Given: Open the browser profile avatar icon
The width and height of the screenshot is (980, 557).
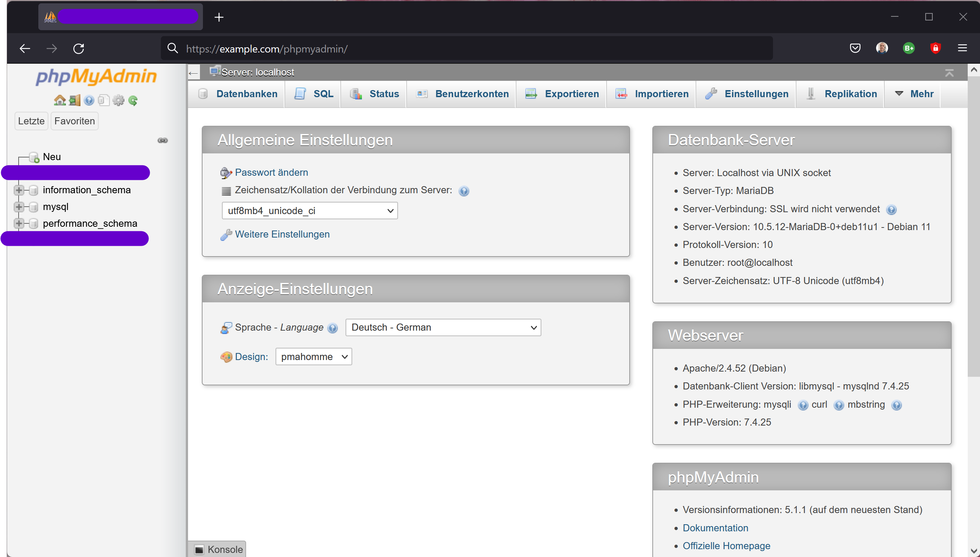Looking at the screenshot, I should (882, 48).
